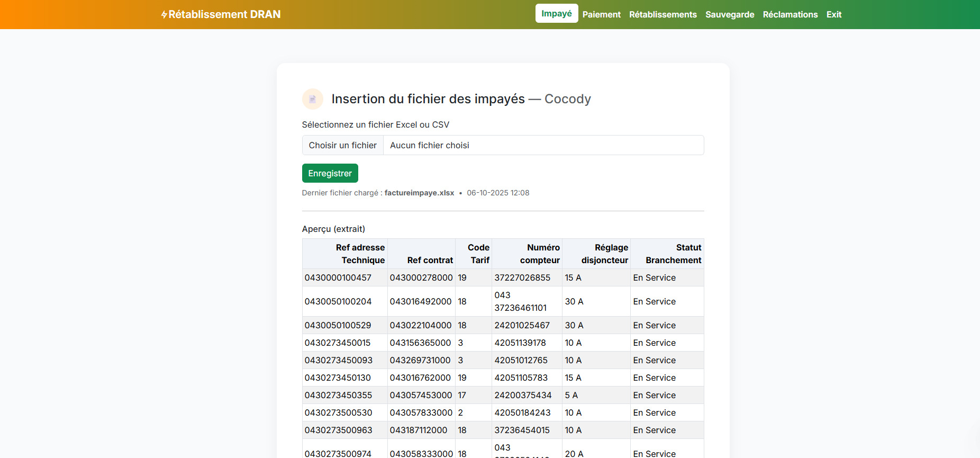Click Exit to log out
980x458 pixels.
[x=833, y=15]
